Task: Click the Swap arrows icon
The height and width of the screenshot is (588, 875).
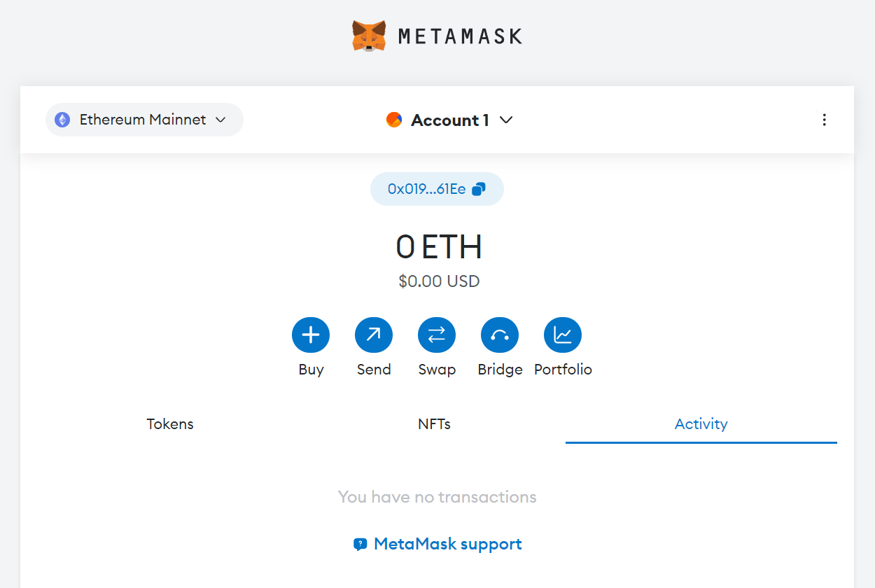Action: pyautogui.click(x=437, y=335)
